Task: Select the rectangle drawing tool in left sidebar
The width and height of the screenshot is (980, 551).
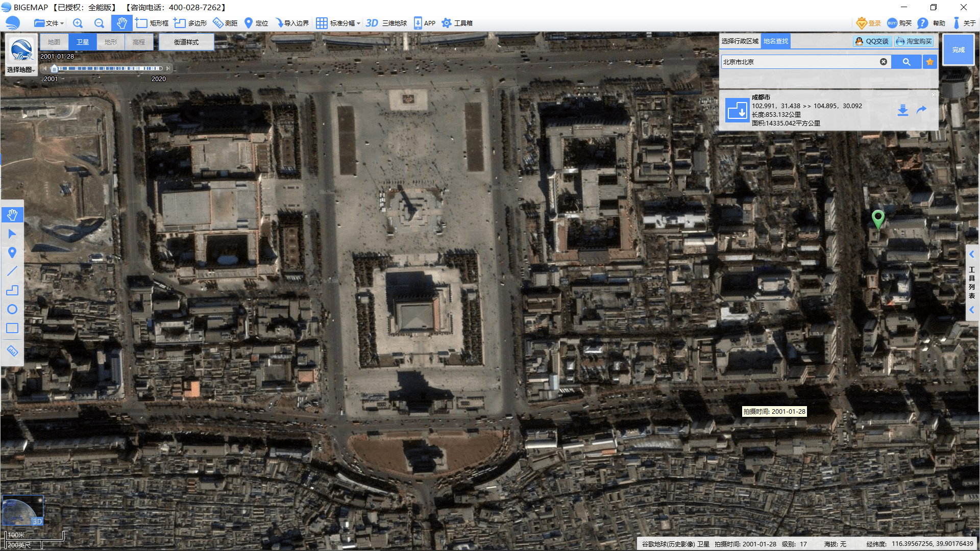Action: click(x=12, y=328)
